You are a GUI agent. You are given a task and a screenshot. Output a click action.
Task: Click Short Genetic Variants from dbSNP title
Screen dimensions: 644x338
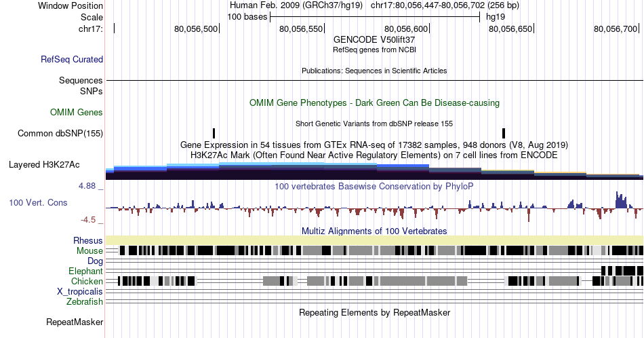click(374, 124)
